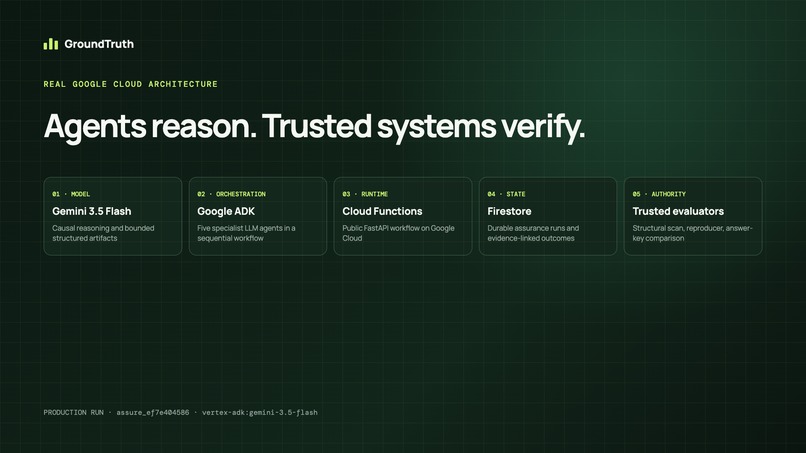Click 'Public FastAPI workflow on Google Cloud' text
Screen dimensions: 806x453
click(398, 233)
